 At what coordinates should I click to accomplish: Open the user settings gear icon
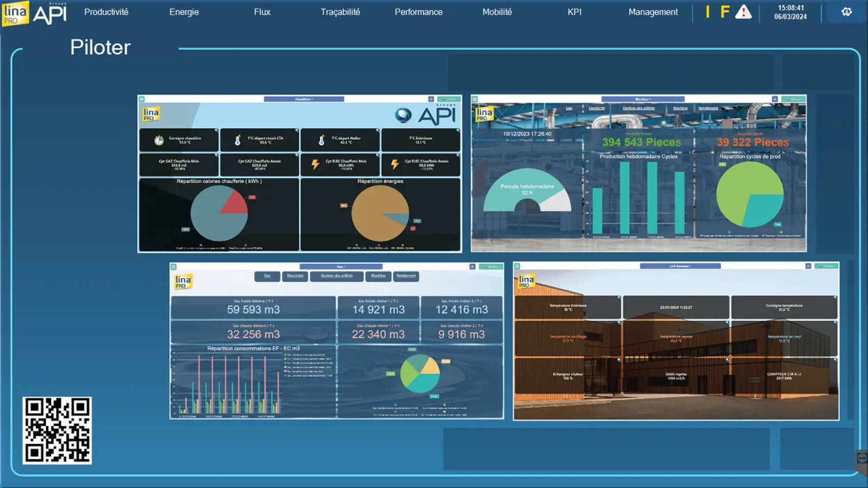click(847, 12)
